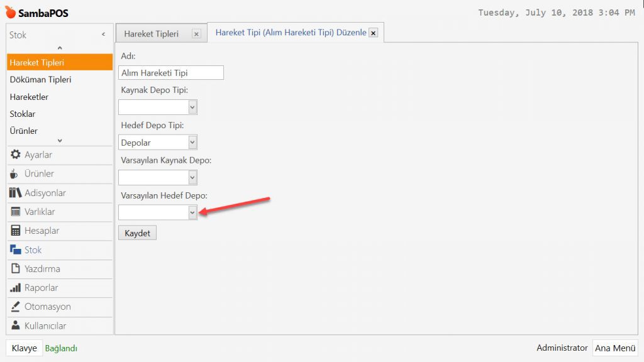Close the Hareket Tipleri tab
The height and width of the screenshot is (362, 644).
pyautogui.click(x=196, y=34)
